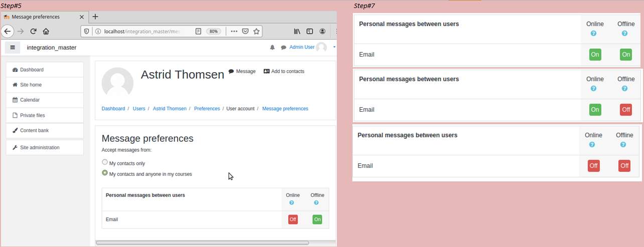
Task: Bookmark this page with the star icon
Action: coord(256,31)
